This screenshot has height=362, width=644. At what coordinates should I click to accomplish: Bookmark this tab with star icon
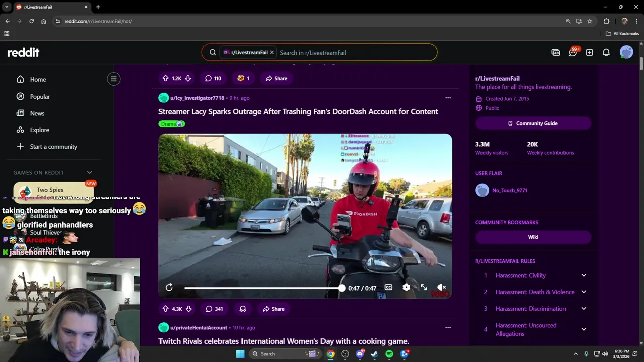coord(590,21)
